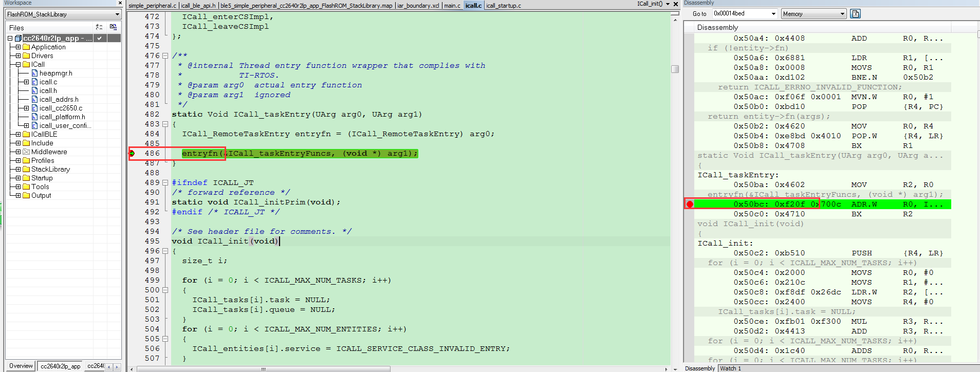The width and height of the screenshot is (980, 372).
Task: Open the Memory zone dropdown
Action: [842, 14]
